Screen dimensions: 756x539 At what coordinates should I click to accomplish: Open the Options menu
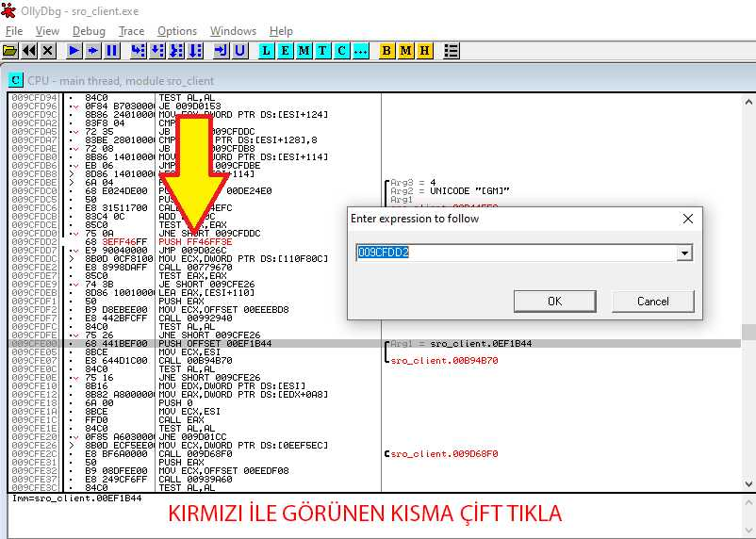[177, 31]
